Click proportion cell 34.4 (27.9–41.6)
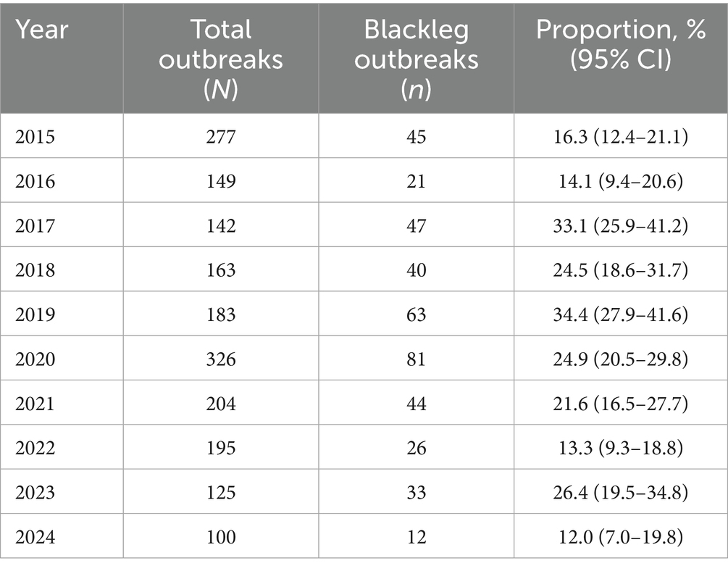Image resolution: width=728 pixels, height=571 pixels. (620, 314)
